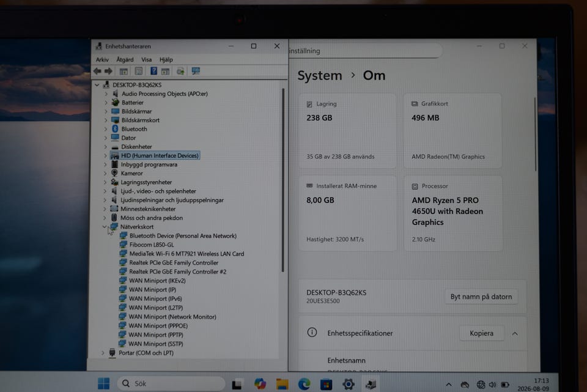Select the Kameror category

point(132,173)
